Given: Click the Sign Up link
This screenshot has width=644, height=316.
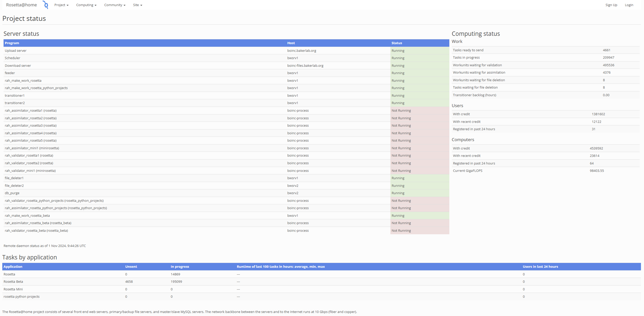Looking at the screenshot, I should click(x=611, y=5).
